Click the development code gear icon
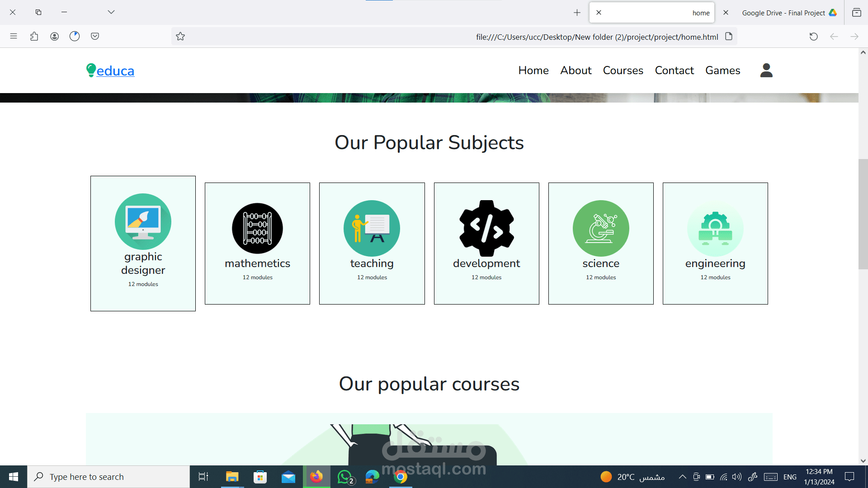Image resolution: width=868 pixels, height=488 pixels. [x=486, y=228]
